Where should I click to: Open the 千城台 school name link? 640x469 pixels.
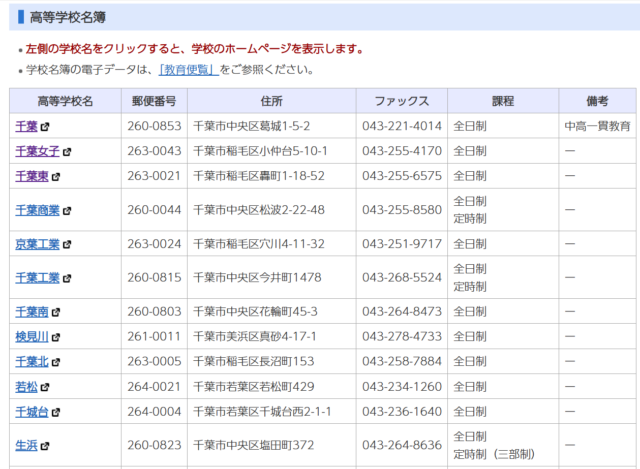[x=32, y=412]
